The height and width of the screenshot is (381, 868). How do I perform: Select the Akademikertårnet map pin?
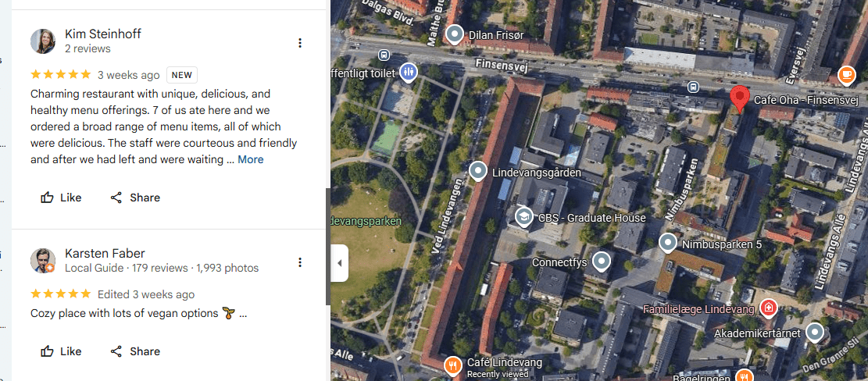coord(814,333)
